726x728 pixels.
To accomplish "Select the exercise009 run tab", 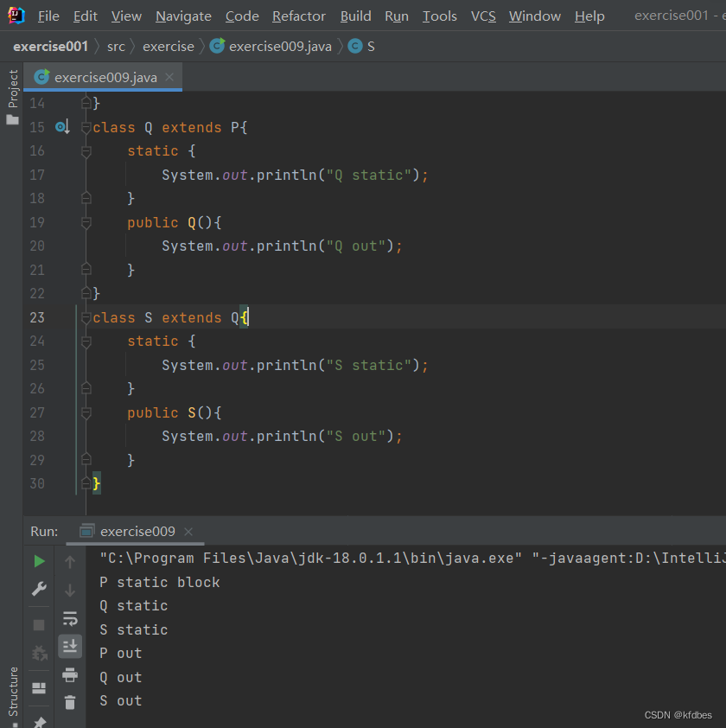I will coord(137,531).
